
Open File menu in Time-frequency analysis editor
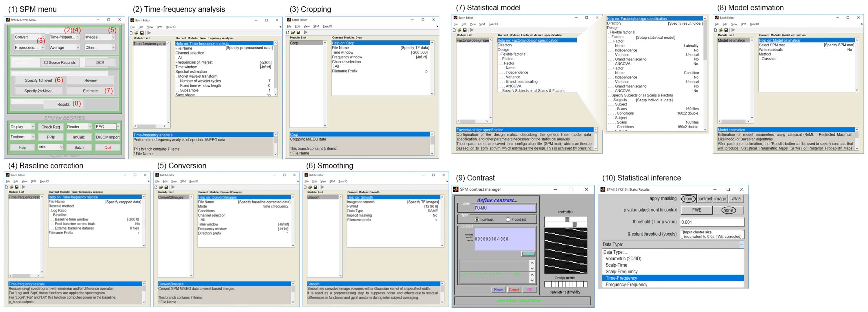click(133, 27)
